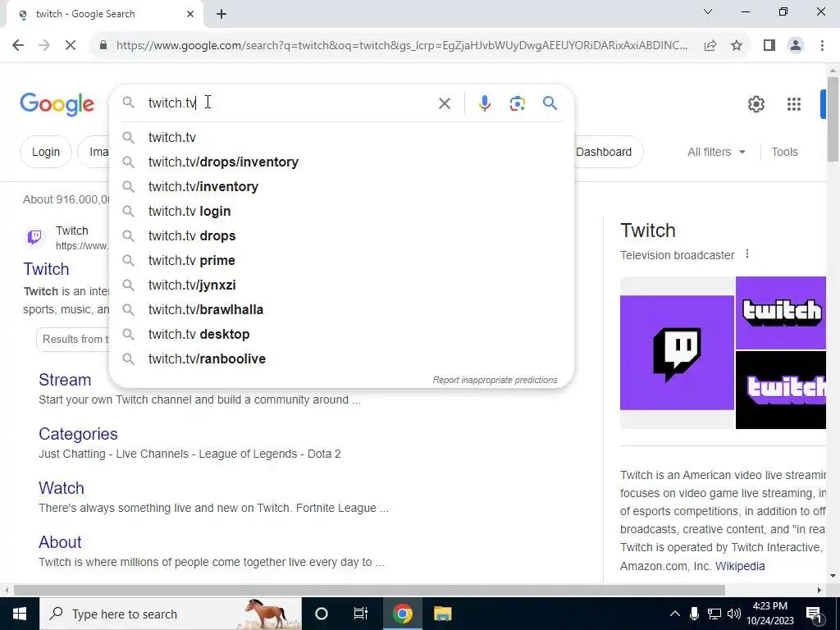
Task: Close the twitch - Google Search tab
Action: point(190,14)
